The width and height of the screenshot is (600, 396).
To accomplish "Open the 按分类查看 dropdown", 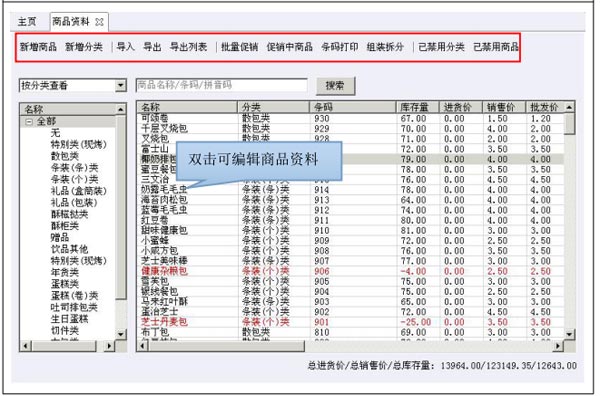I will tap(121, 85).
